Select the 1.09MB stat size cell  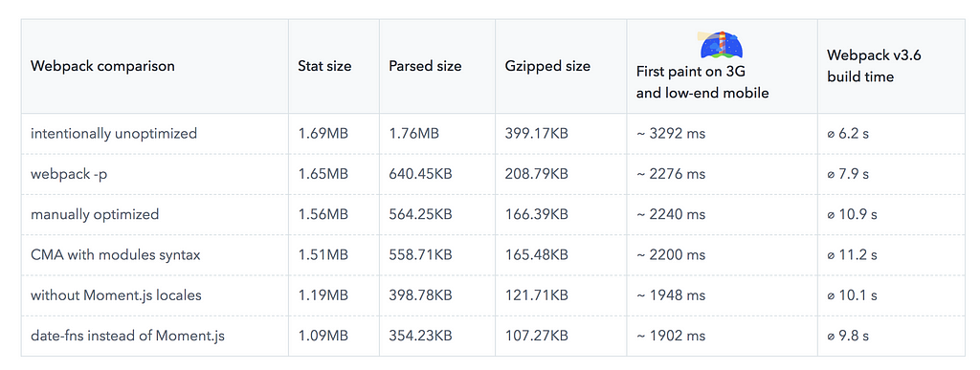point(323,336)
